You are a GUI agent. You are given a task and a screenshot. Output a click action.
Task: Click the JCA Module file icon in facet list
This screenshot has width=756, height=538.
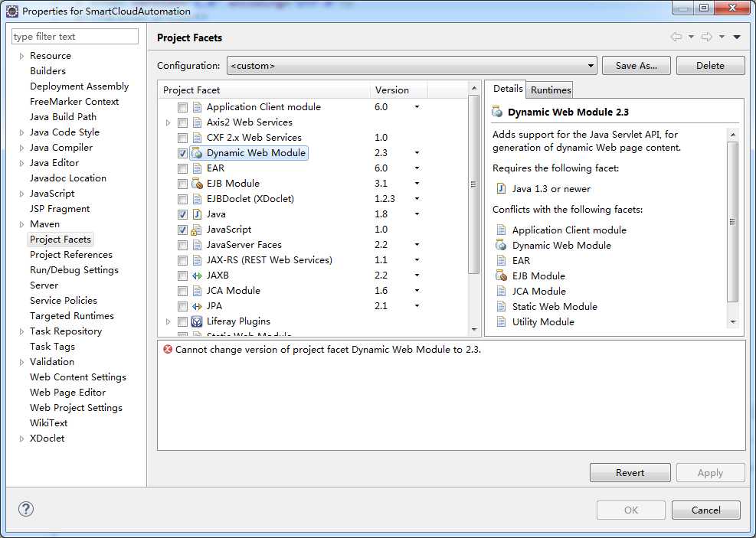click(197, 291)
